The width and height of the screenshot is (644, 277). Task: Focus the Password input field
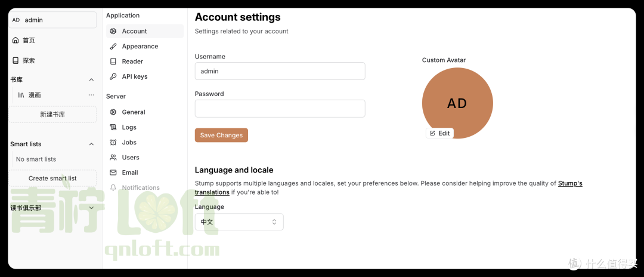click(280, 109)
